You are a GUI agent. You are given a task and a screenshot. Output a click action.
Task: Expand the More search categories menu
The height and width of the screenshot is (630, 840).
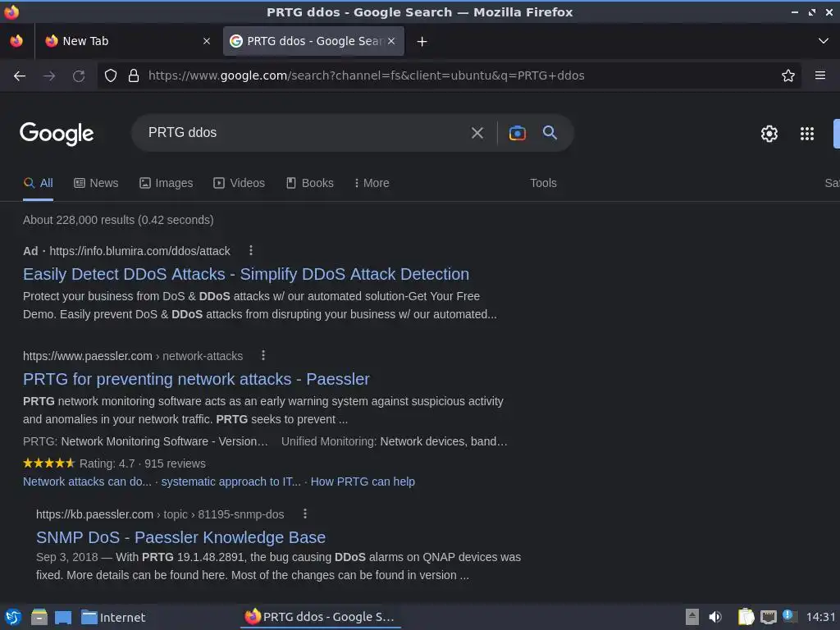(372, 183)
